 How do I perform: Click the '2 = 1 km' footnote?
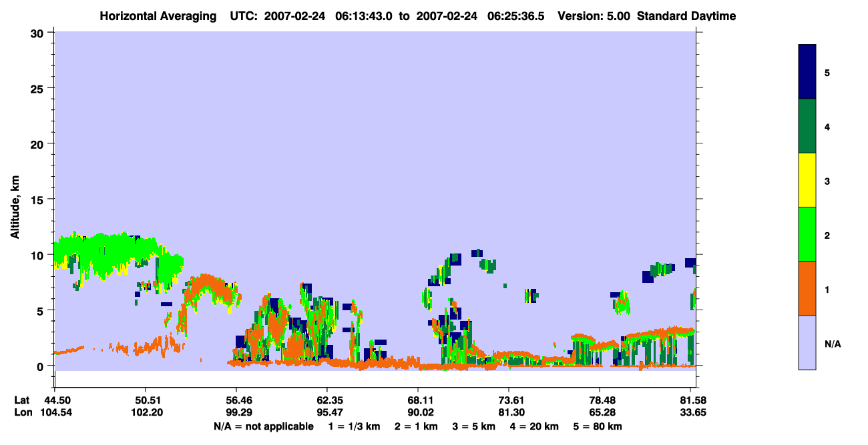(x=416, y=426)
